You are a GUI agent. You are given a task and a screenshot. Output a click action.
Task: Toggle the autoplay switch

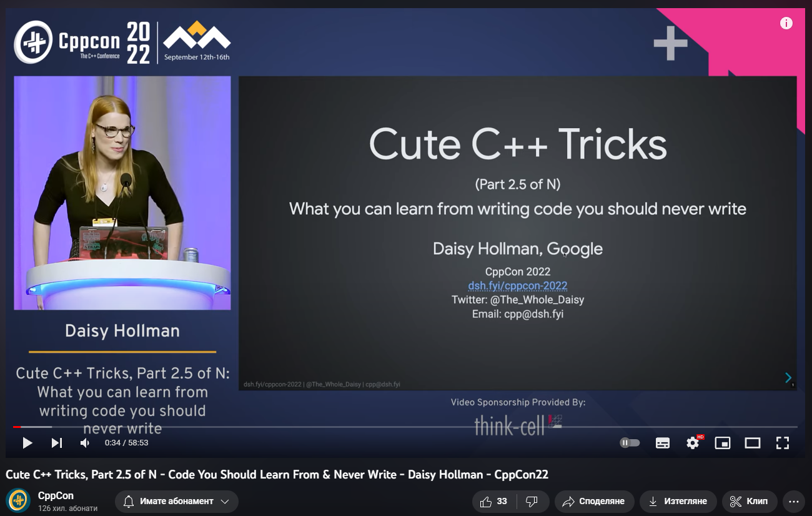[x=630, y=443]
